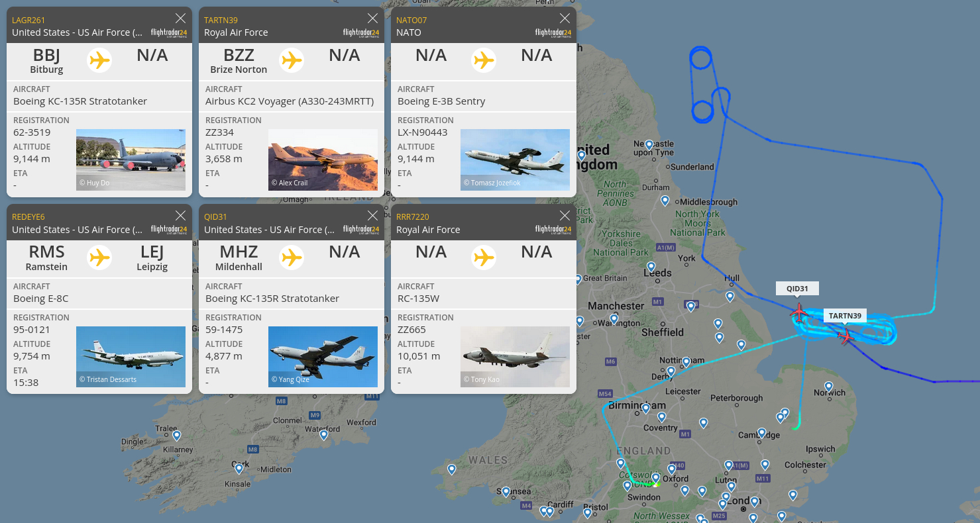
Task: Close the RRR7220 flight info card
Action: coord(565,216)
